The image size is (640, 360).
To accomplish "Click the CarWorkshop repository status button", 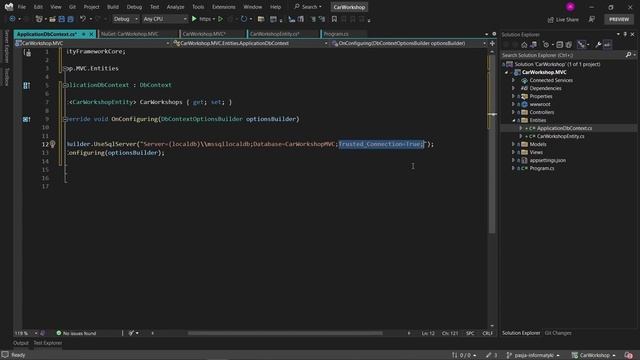I will click(x=593, y=356).
